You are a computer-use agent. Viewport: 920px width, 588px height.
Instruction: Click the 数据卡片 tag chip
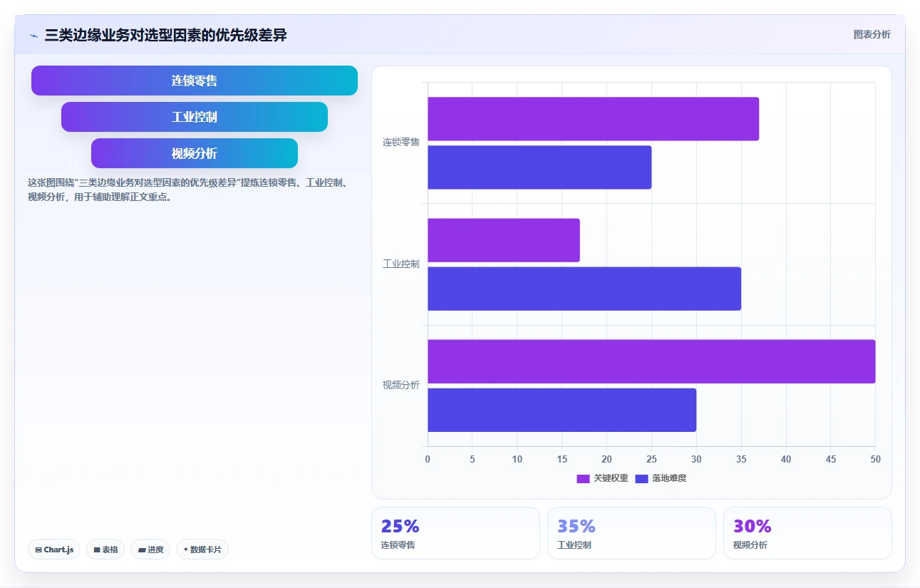click(x=202, y=550)
